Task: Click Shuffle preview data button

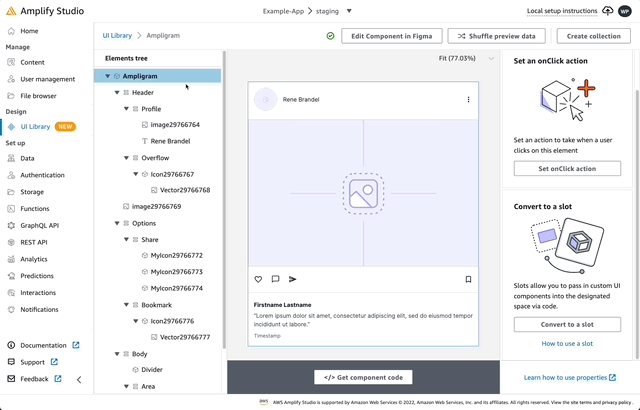Action: tap(496, 36)
